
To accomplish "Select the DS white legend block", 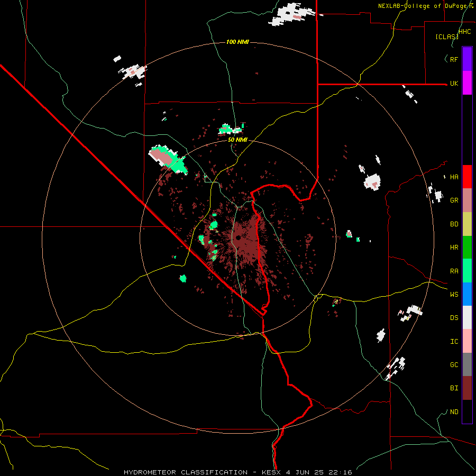I will [x=467, y=317].
